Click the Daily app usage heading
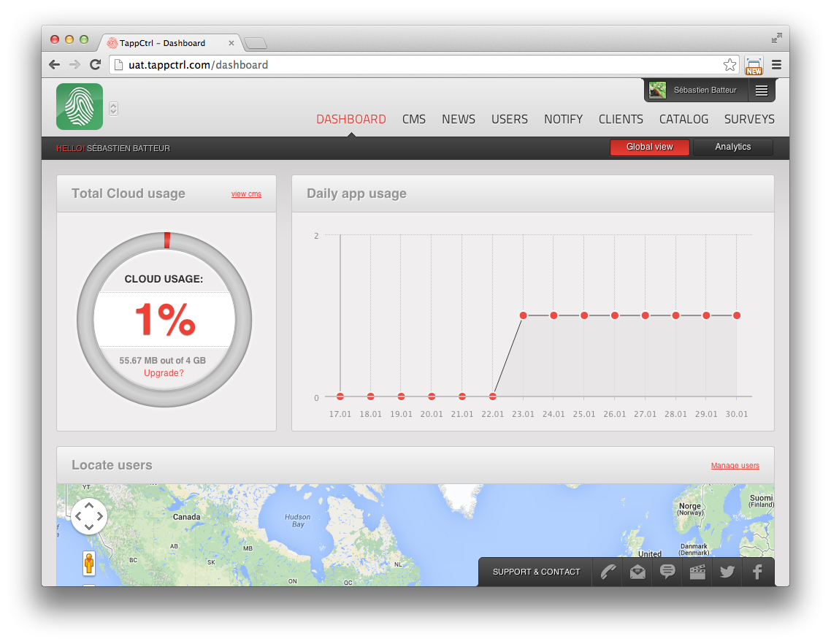 tap(356, 193)
